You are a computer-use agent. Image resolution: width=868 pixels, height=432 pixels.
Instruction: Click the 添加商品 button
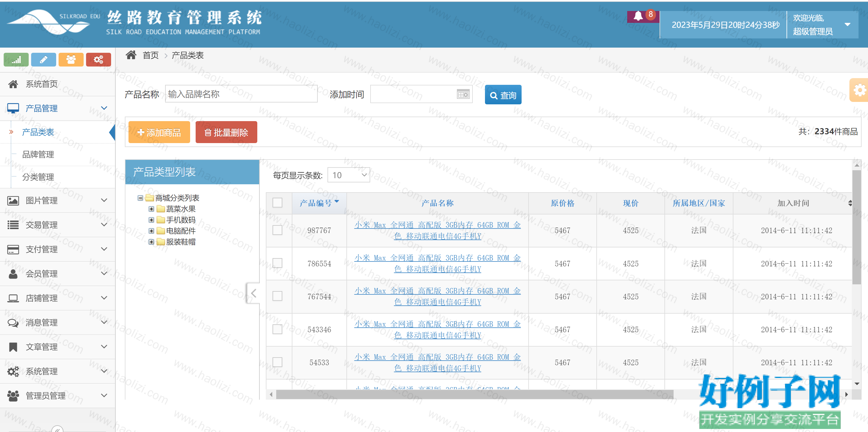pos(159,132)
